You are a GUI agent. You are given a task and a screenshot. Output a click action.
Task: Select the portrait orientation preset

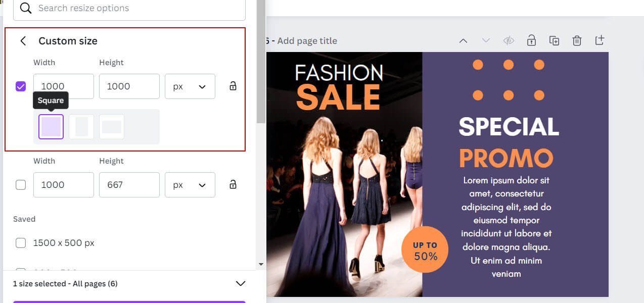[81, 126]
